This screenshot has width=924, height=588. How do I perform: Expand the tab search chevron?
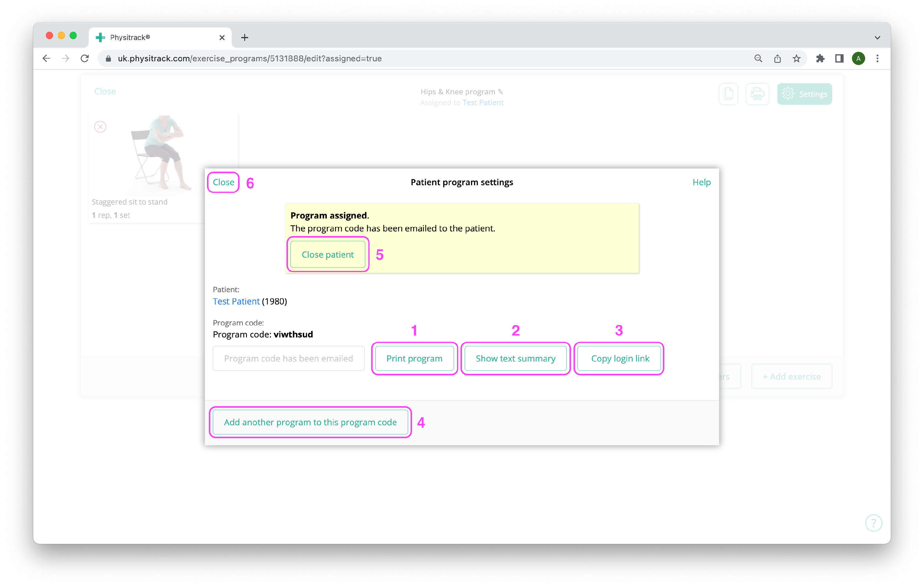pyautogui.click(x=877, y=38)
